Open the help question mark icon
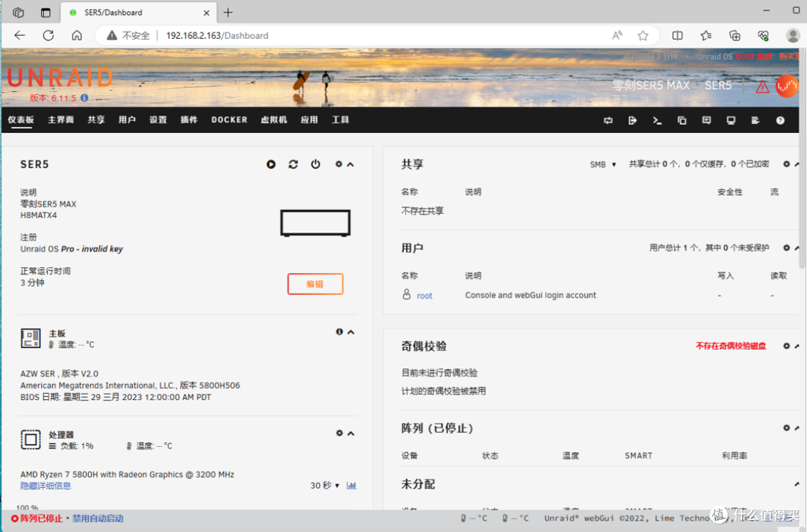The height and width of the screenshot is (532, 807). point(780,120)
